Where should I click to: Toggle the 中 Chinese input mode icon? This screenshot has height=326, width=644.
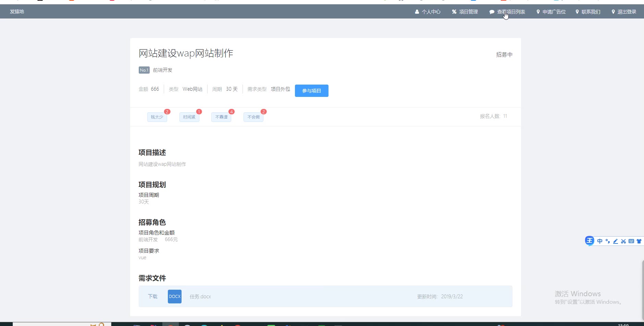coord(600,241)
